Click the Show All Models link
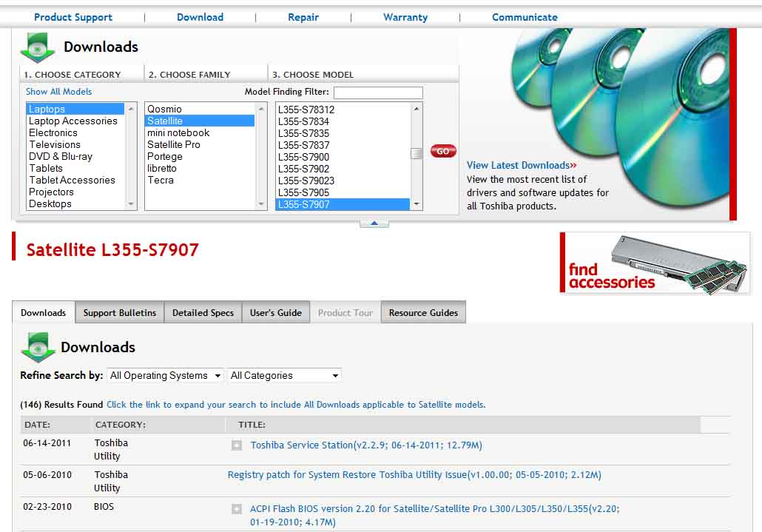This screenshot has width=762, height=532. pyautogui.click(x=58, y=91)
